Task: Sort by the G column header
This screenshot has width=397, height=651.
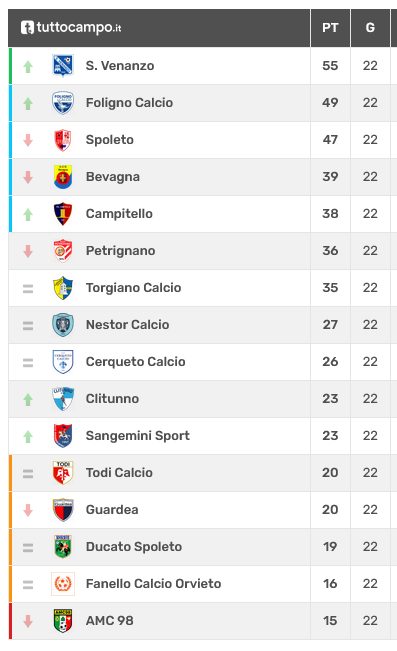Action: pyautogui.click(x=370, y=27)
